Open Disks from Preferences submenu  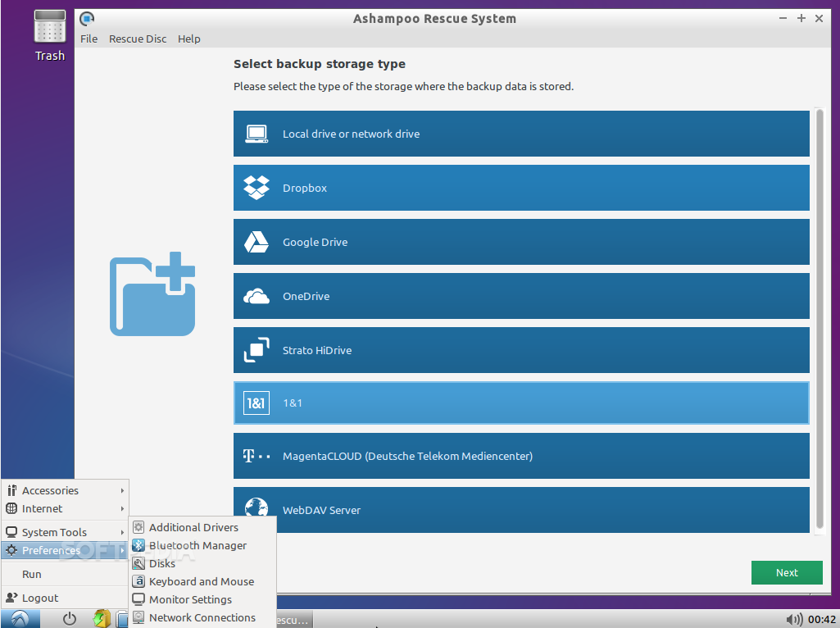202,564
